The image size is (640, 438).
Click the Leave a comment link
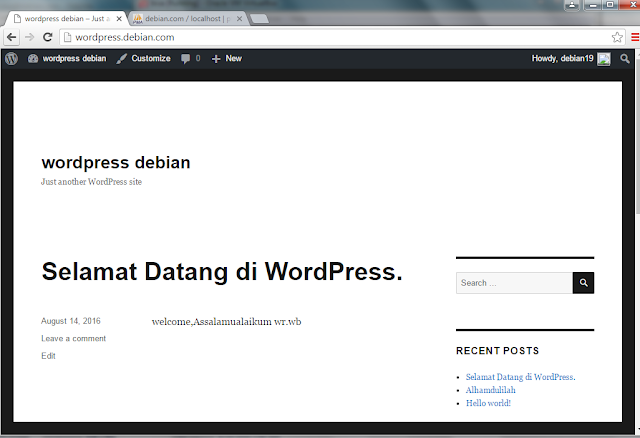coord(73,338)
